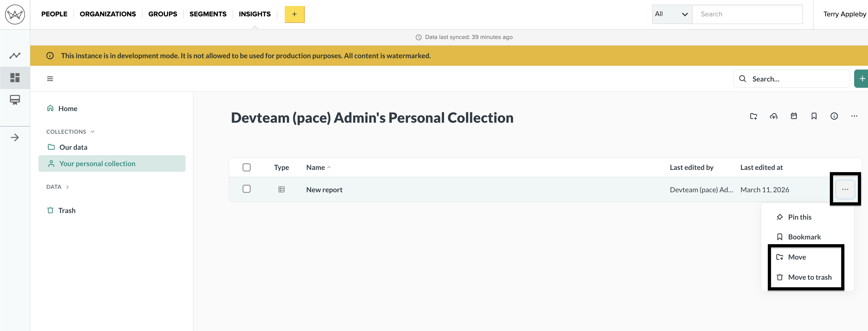868x331 pixels.
Task: Select Your personal collection
Action: pyautogui.click(x=112, y=164)
